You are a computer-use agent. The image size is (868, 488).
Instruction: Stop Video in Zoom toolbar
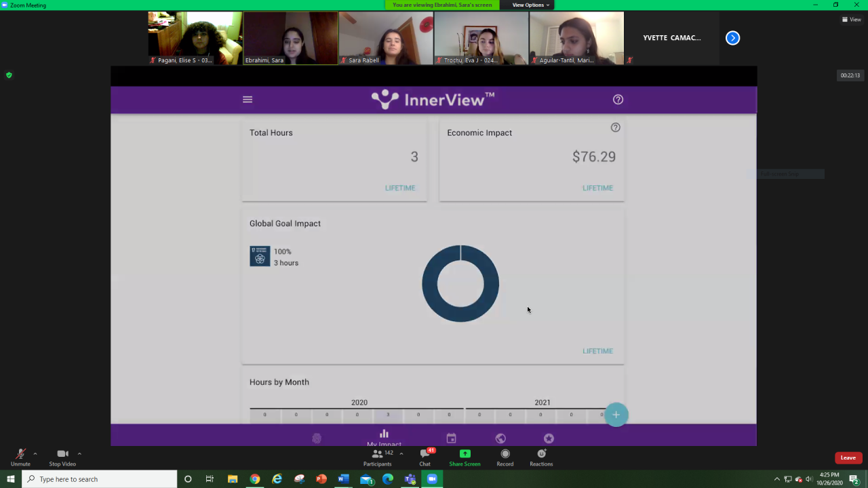[x=62, y=457]
